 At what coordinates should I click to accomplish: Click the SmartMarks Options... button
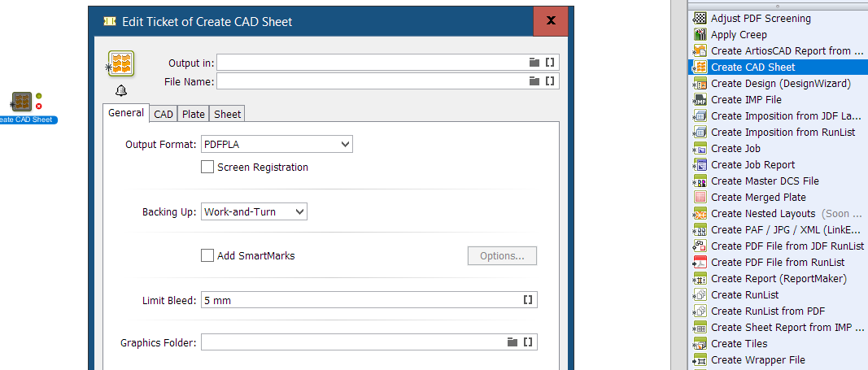(502, 256)
